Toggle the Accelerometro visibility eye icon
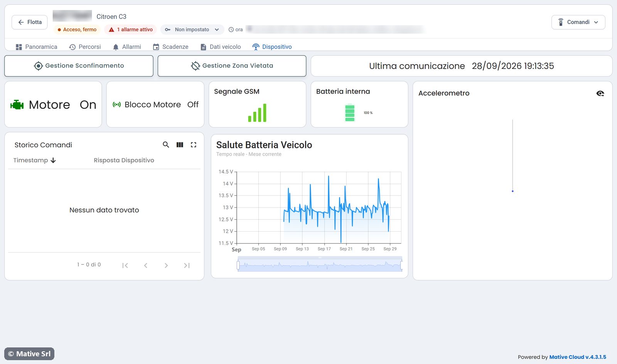617x364 pixels. click(600, 93)
